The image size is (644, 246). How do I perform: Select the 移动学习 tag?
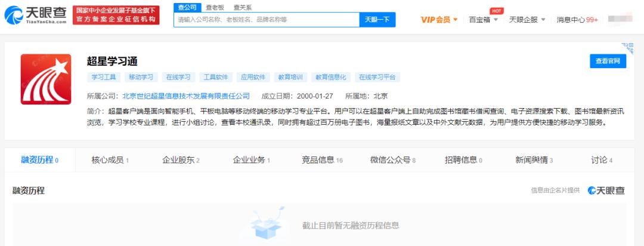[x=141, y=77]
